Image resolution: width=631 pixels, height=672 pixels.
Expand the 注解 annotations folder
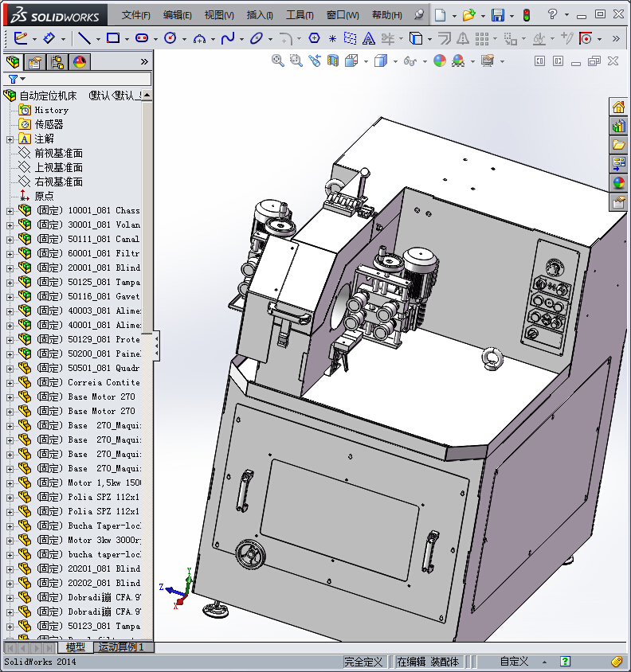10,139
